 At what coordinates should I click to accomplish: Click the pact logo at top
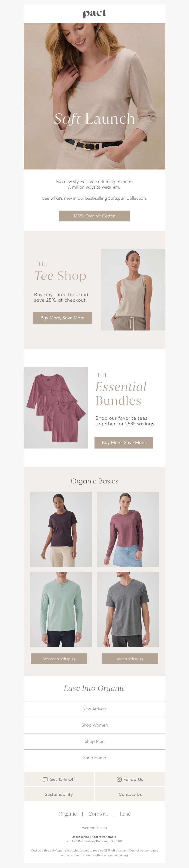94,13
